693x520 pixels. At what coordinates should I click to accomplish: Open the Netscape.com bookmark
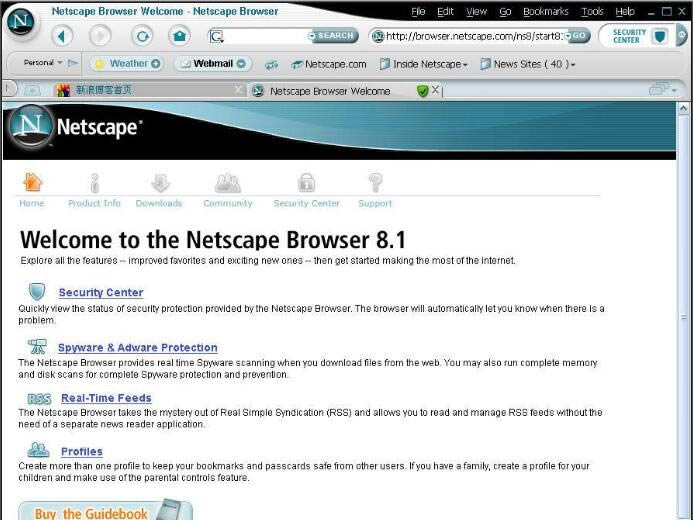pyautogui.click(x=329, y=65)
